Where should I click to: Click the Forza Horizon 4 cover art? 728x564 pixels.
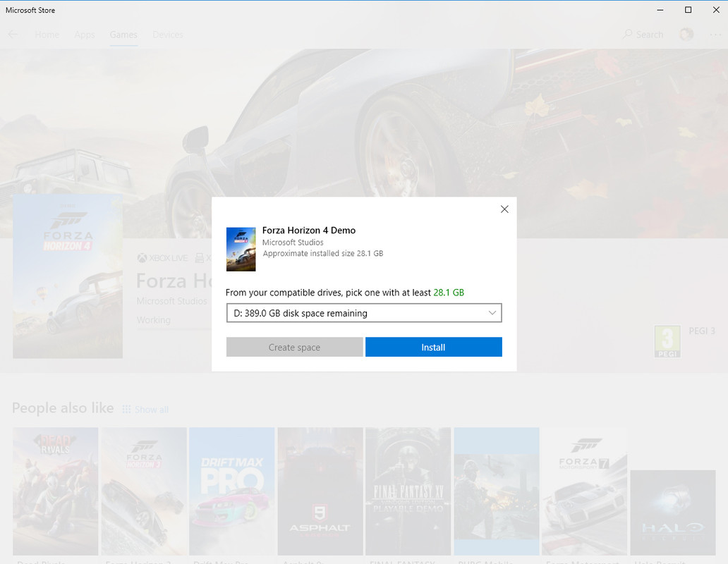[x=68, y=276]
